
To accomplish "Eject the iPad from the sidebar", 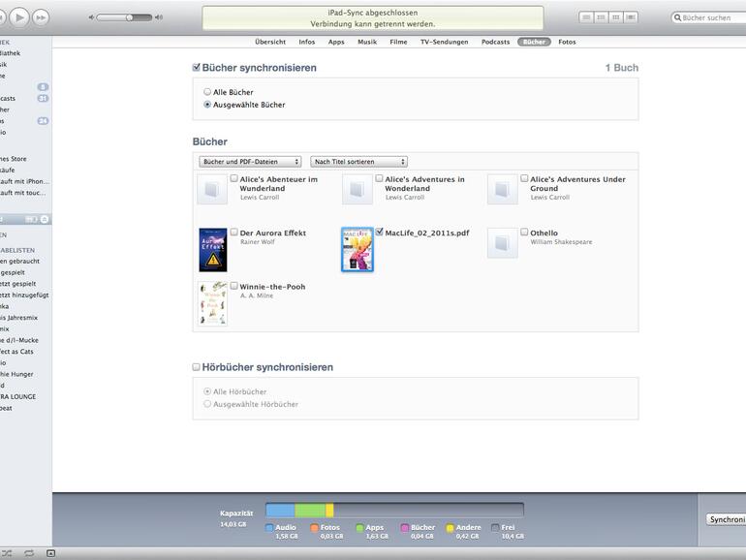I will pos(45,219).
